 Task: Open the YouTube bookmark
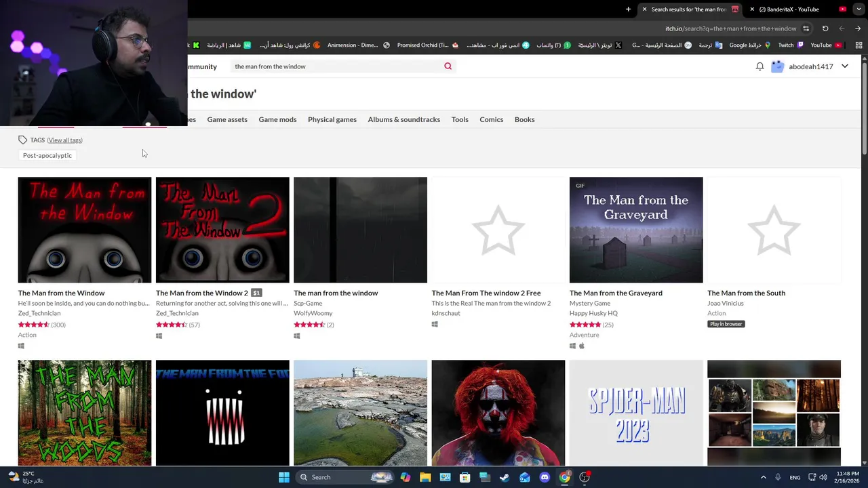click(x=826, y=45)
